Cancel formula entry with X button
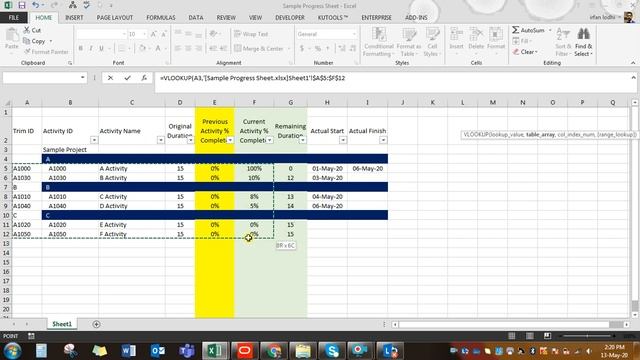This screenshot has height=360, width=640. click(110, 78)
